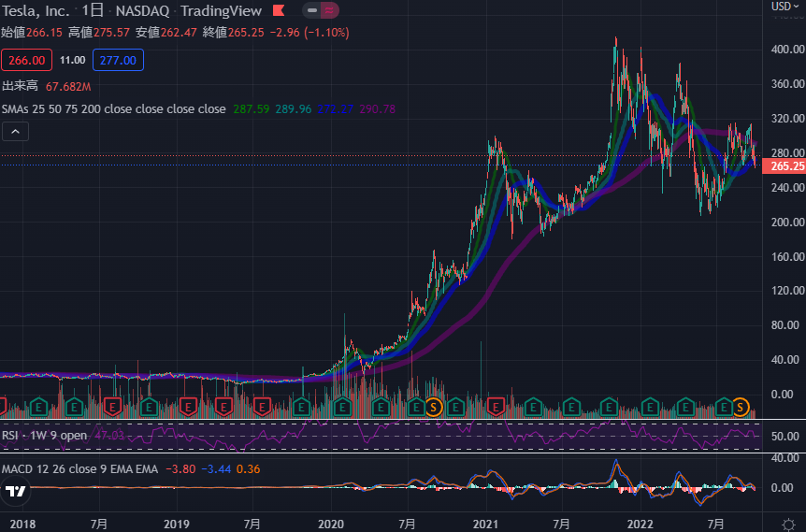This screenshot has height=532, width=806.
Task: Click the green earnings marker in late 2019
Action: (x=301, y=408)
